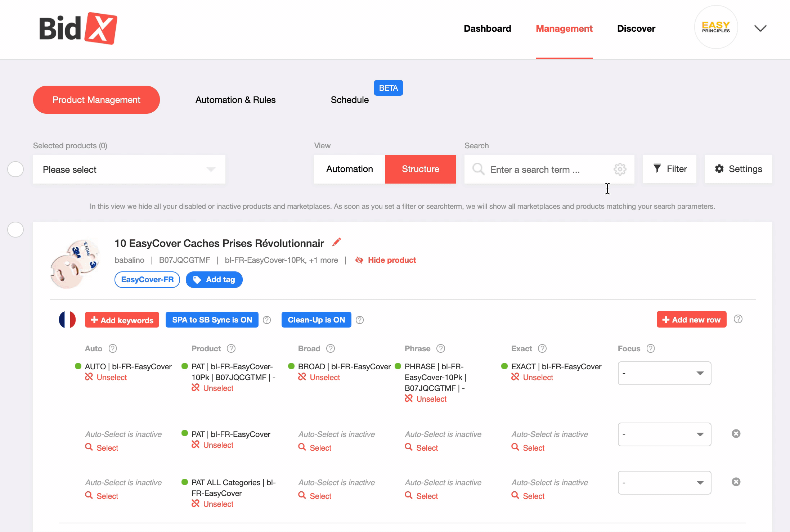Viewport: 790px width, 532px height.
Task: Toggle Clean-Up is ON
Action: 317,320
